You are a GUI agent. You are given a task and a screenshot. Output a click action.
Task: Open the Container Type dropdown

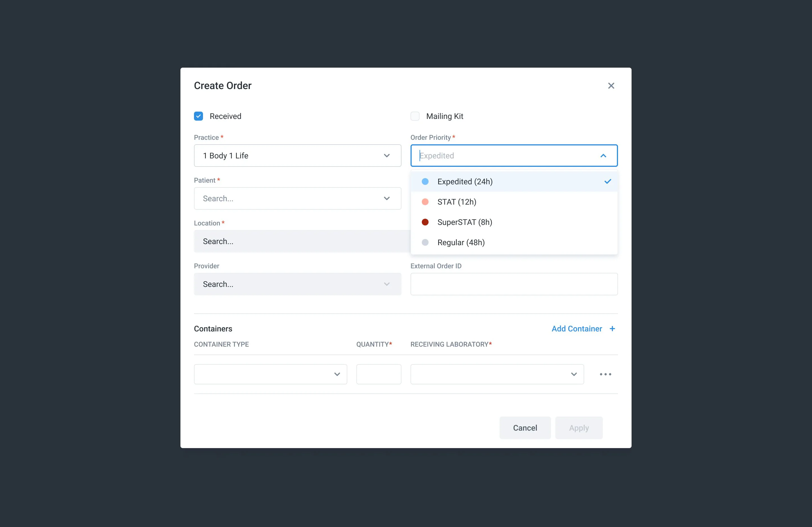271,374
